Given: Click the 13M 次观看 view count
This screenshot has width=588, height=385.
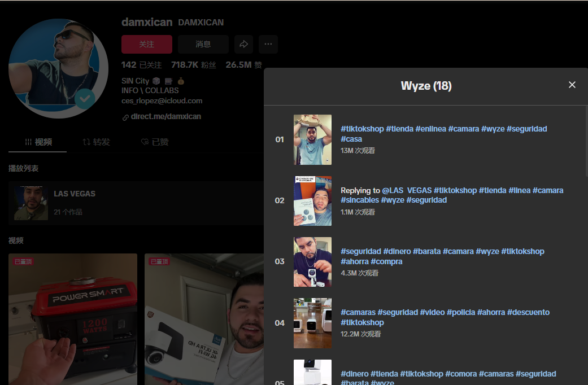Looking at the screenshot, I should coord(358,151).
